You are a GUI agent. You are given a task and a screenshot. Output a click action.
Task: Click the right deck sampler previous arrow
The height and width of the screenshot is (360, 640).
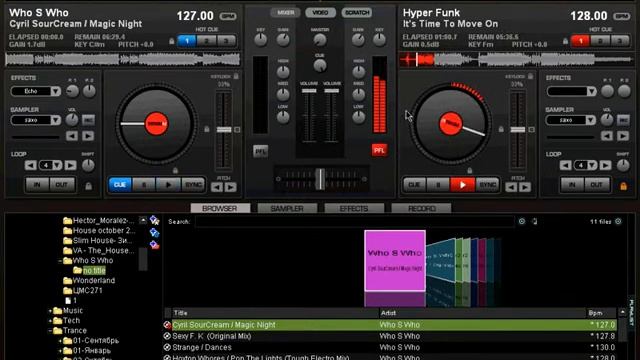(x=607, y=136)
